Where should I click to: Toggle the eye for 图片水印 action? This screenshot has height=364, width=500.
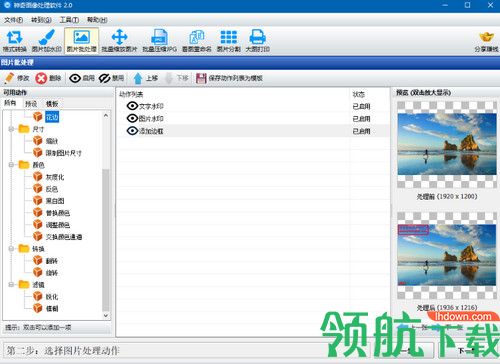point(132,118)
